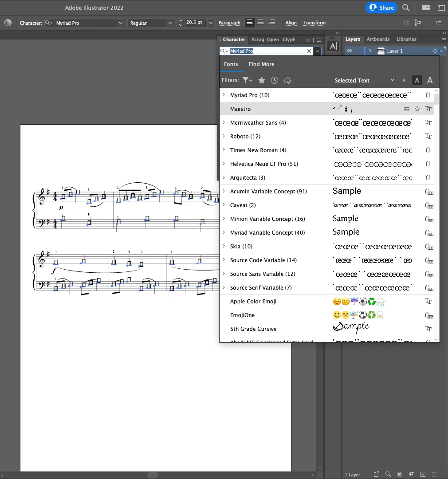
Task: Open the search icon in title bar
Action: [406, 8]
